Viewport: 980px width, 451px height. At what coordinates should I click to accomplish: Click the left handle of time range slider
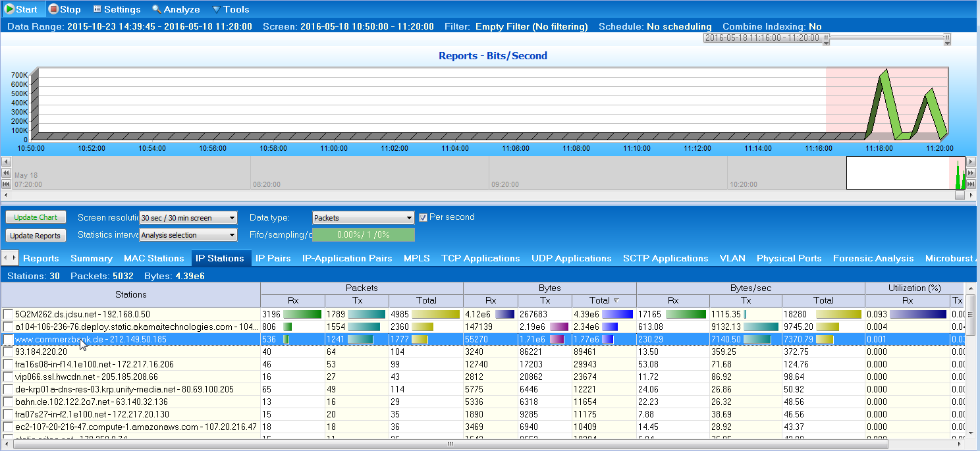826,40
